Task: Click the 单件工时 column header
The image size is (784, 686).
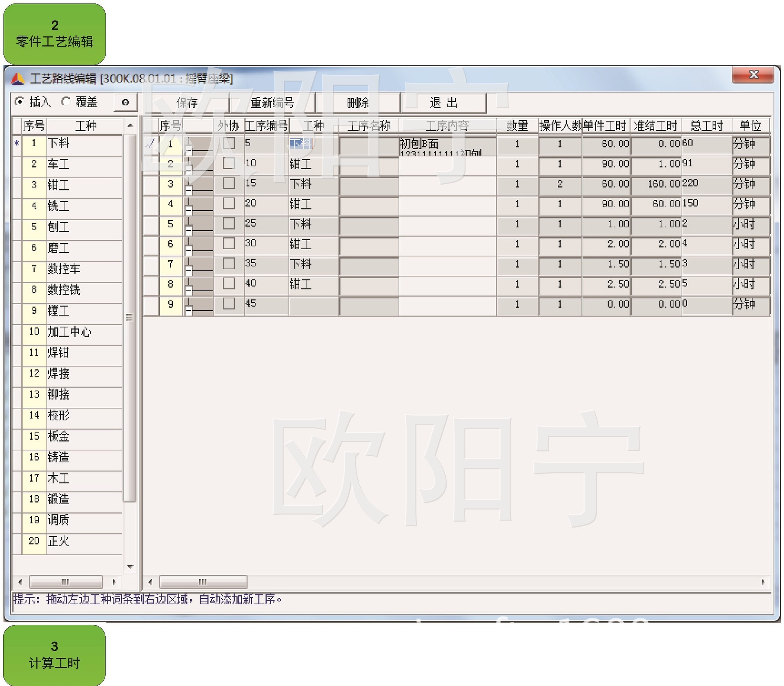Action: (606, 125)
